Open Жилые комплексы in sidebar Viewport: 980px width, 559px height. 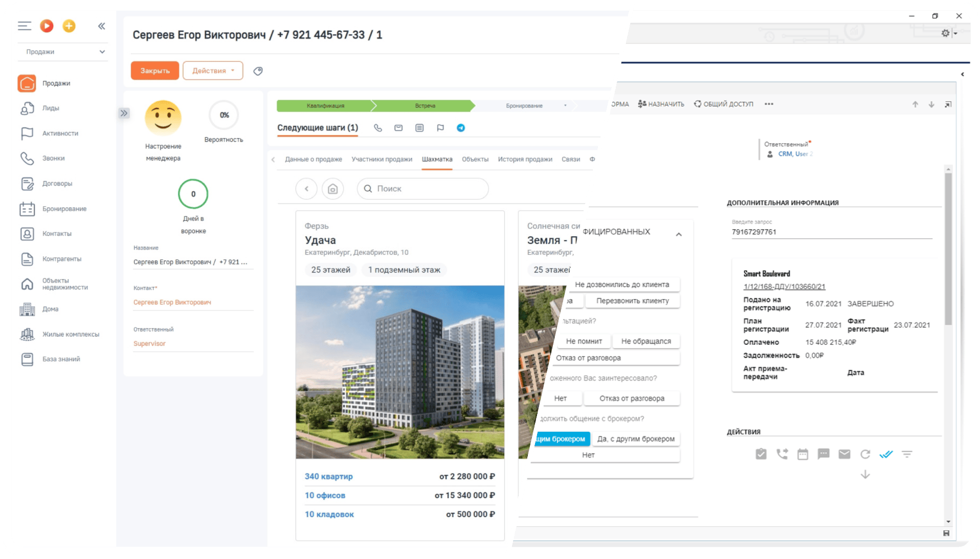point(71,334)
